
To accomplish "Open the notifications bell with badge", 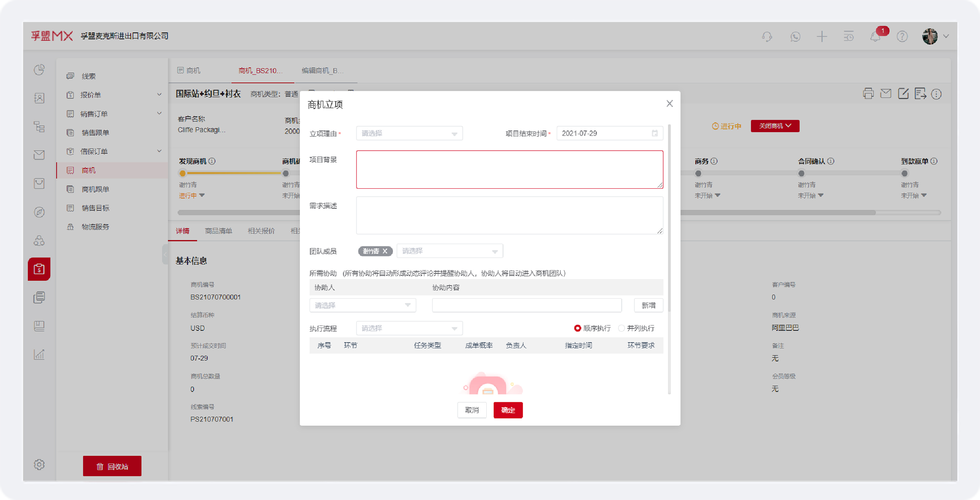I will click(875, 36).
